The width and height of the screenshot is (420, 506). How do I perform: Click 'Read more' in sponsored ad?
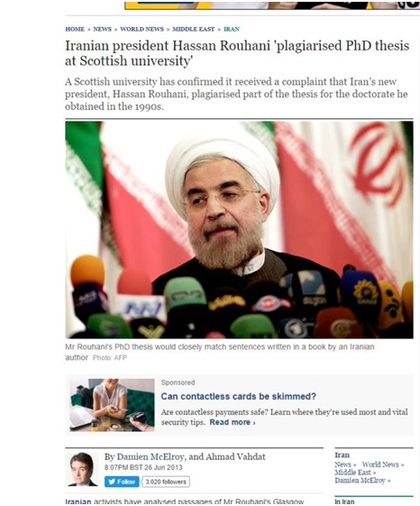233,422
